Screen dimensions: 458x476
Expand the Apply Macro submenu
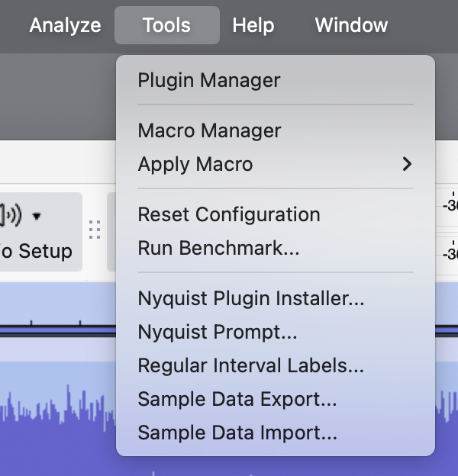tap(275, 164)
